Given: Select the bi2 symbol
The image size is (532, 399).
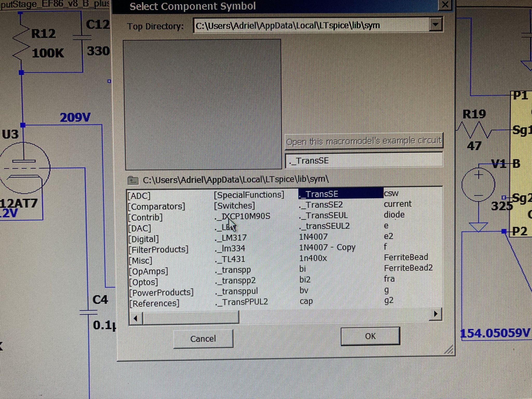Looking at the screenshot, I should pos(305,280).
